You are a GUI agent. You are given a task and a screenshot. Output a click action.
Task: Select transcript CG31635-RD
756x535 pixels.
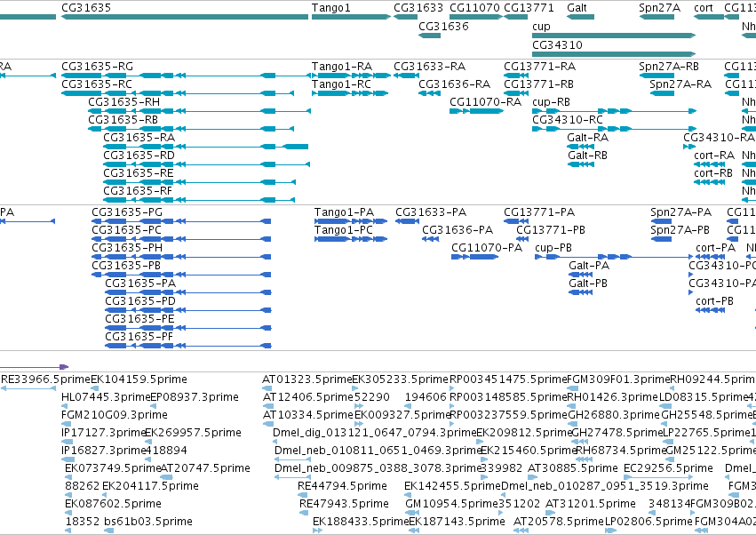(139, 156)
